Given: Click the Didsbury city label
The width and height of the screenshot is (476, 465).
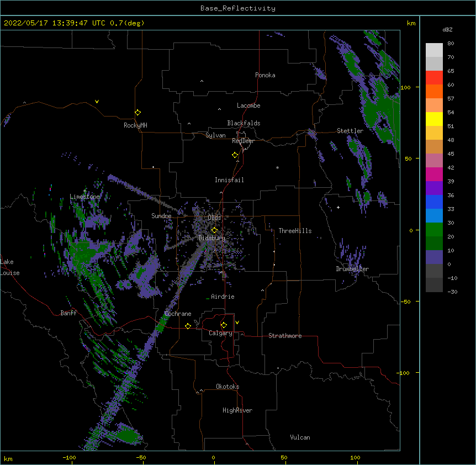Looking at the screenshot, I should point(212,238).
